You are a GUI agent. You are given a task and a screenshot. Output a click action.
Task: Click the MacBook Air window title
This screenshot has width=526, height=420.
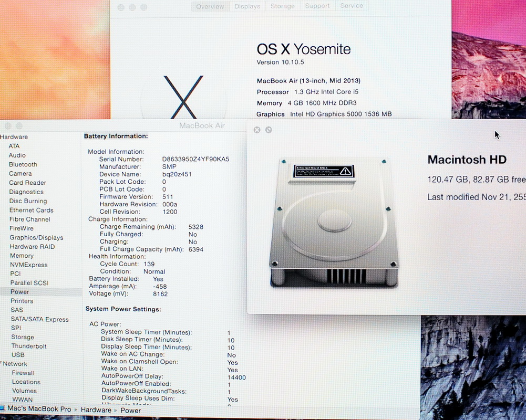(202, 125)
